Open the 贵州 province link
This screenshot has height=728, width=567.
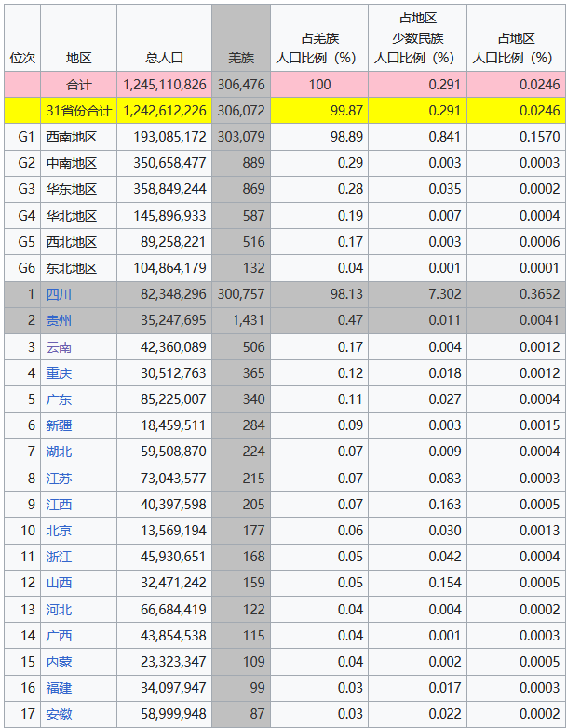(x=59, y=320)
